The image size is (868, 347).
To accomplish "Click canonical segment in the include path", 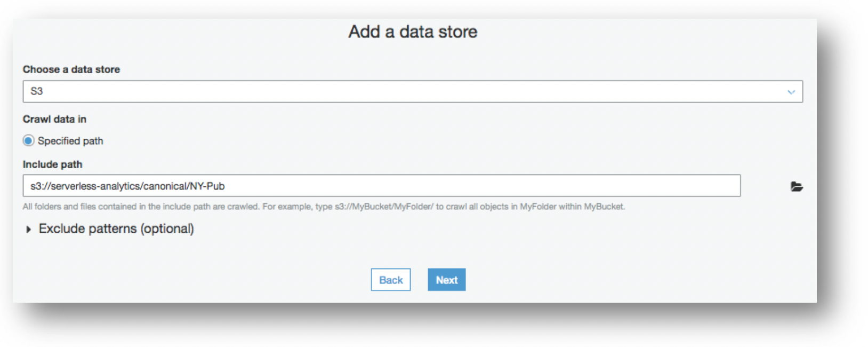I will (x=162, y=186).
